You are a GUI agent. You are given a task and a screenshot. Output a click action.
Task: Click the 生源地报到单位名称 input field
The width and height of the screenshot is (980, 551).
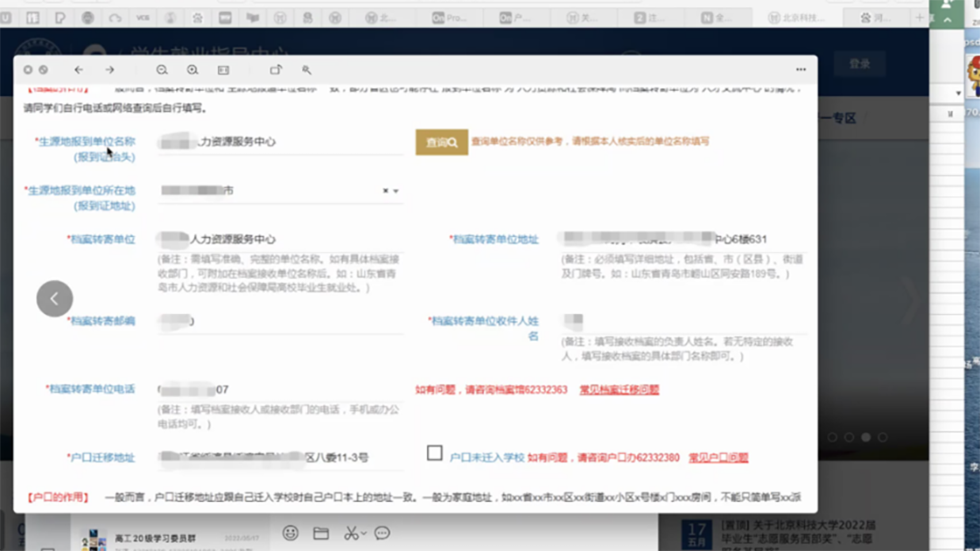point(281,142)
